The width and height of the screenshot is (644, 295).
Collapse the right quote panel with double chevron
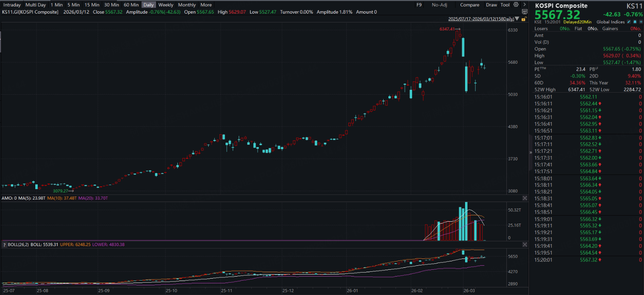530,152
